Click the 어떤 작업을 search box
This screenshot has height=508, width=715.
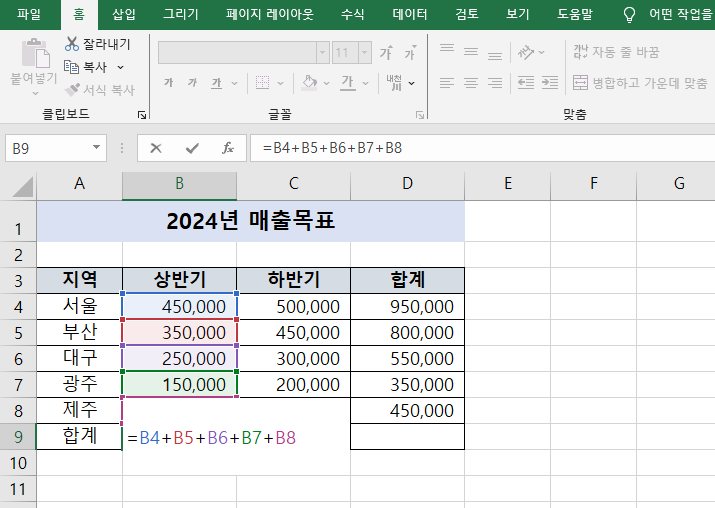[681, 14]
